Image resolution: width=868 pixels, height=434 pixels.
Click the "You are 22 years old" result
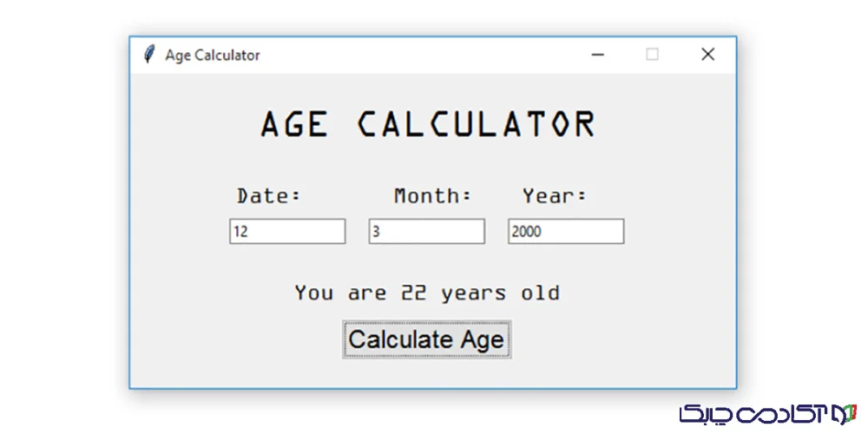click(426, 293)
